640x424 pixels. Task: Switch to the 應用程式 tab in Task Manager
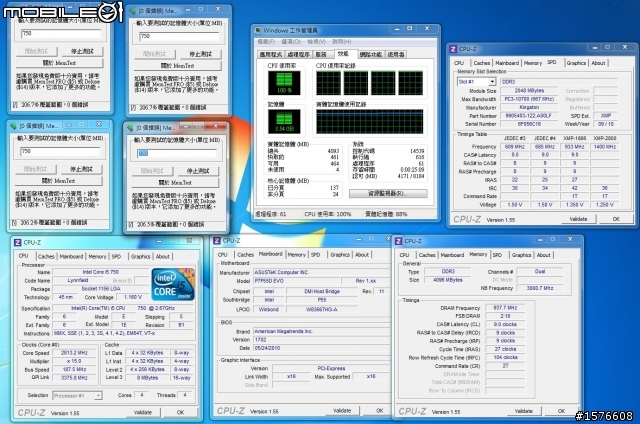pyautogui.click(x=271, y=54)
